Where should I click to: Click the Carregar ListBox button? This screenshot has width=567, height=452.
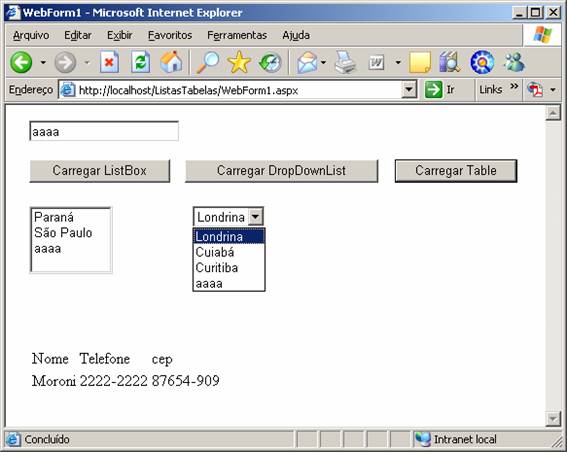(100, 171)
